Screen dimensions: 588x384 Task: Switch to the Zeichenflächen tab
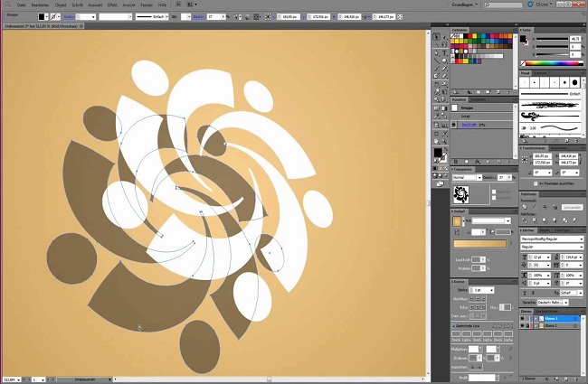[x=546, y=312]
